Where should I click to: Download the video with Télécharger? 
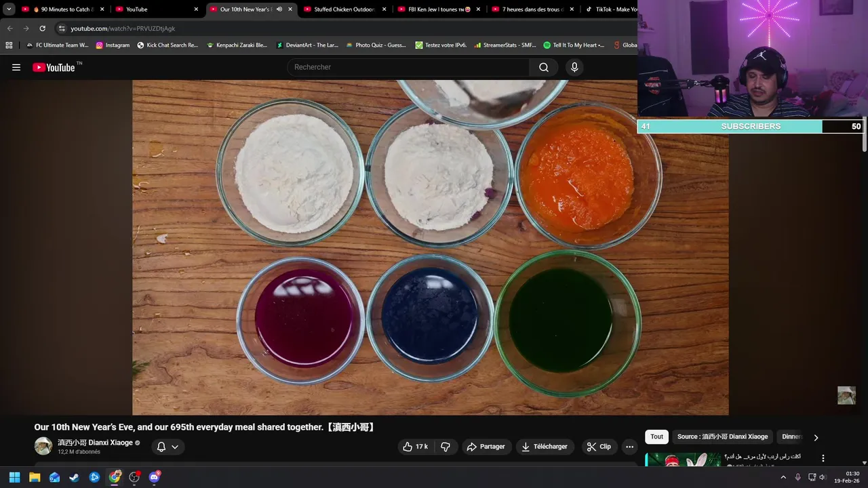(x=545, y=447)
